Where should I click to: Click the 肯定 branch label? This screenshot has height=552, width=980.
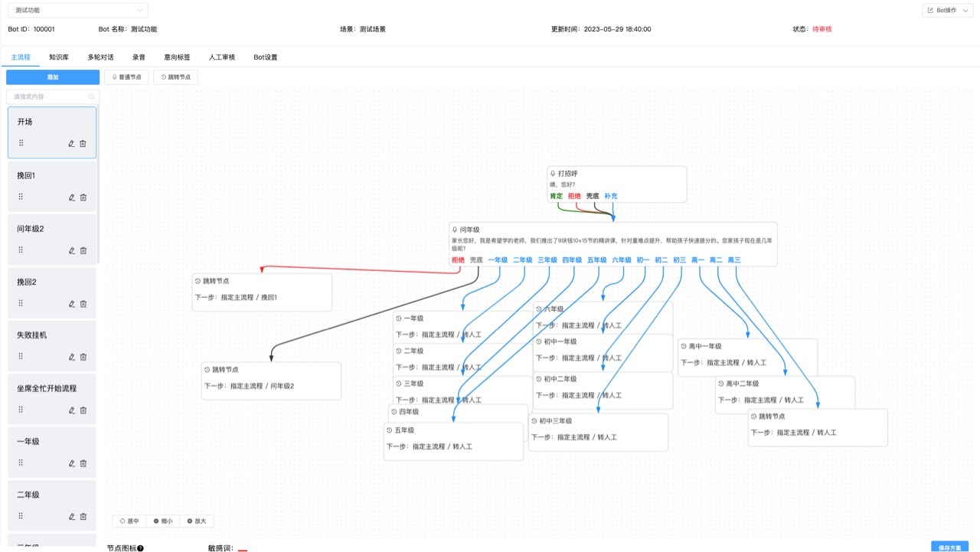557,196
